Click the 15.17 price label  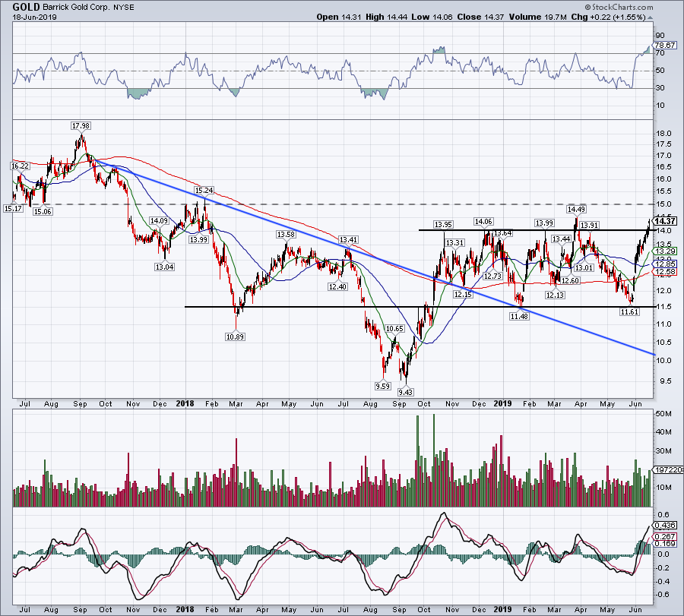tap(13, 209)
